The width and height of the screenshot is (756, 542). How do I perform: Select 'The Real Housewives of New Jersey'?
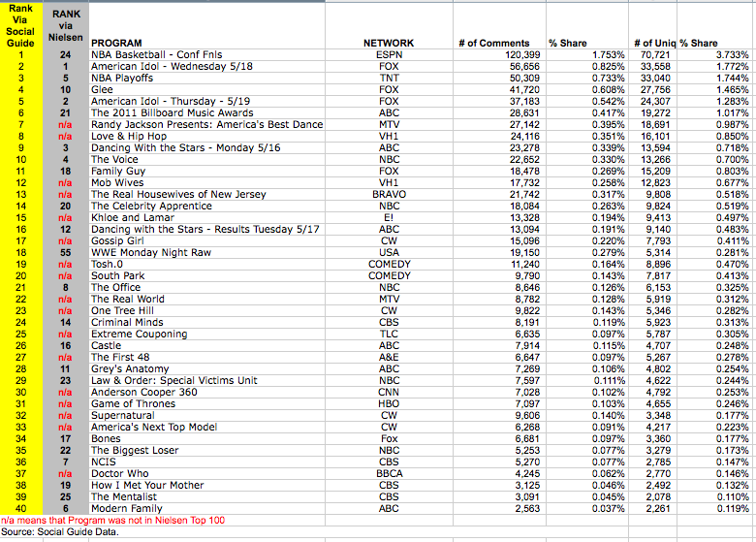[x=206, y=194]
